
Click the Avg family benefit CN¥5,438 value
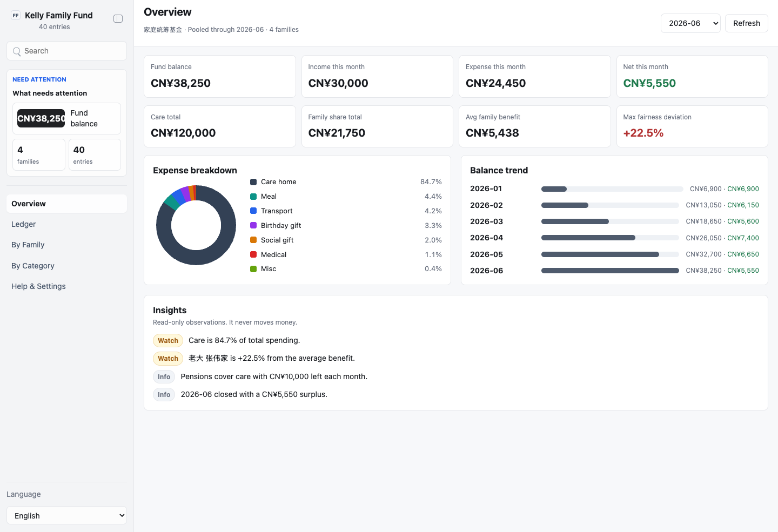point(492,133)
